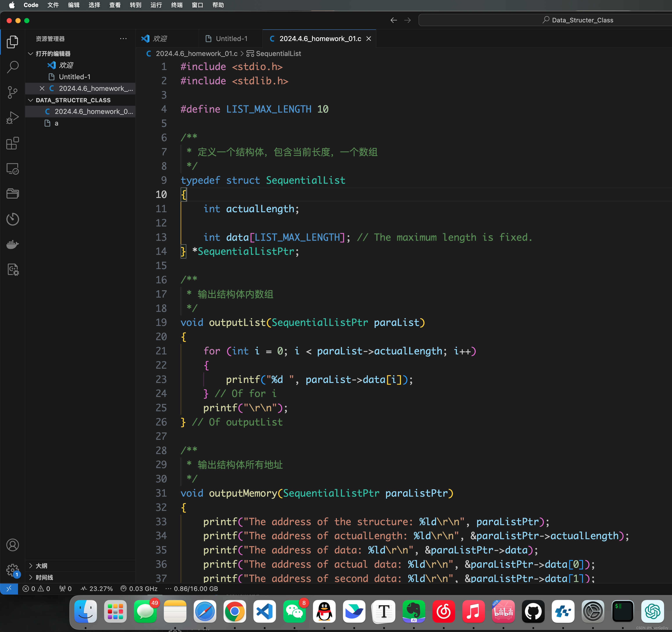Image resolution: width=672 pixels, height=632 pixels.
Task: Open the Accounts icon
Action: tap(13, 545)
